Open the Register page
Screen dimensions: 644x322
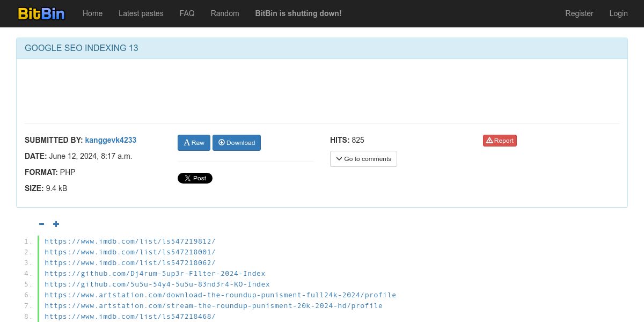click(x=579, y=13)
